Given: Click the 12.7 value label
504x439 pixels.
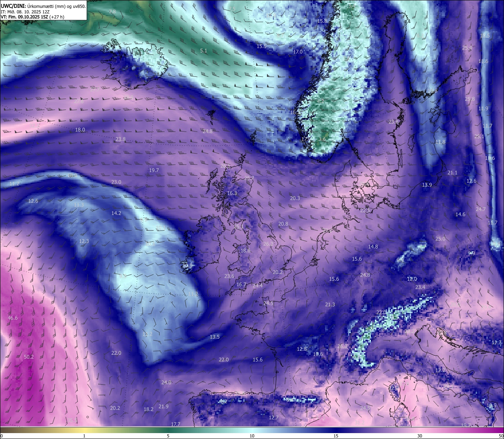Looking at the screenshot, I should click(x=274, y=417).
